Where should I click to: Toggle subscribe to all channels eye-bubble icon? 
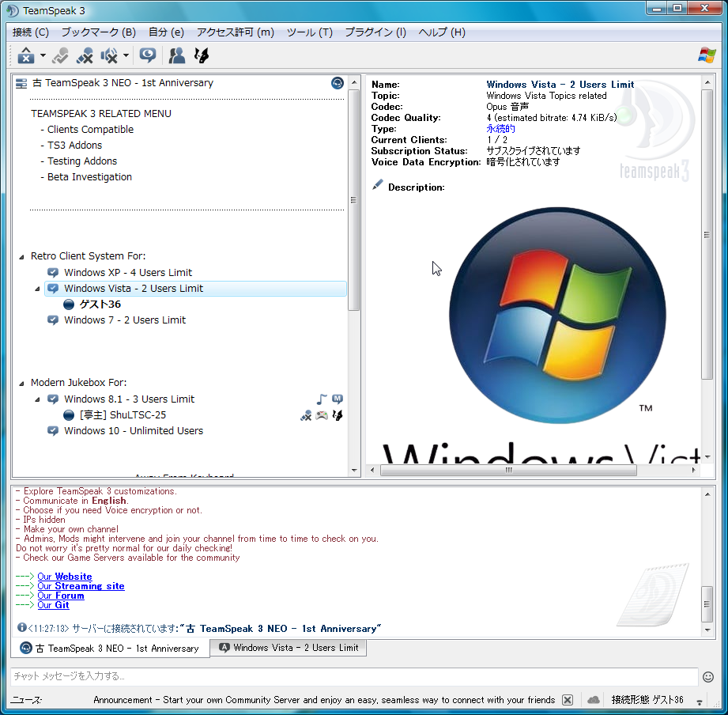[148, 55]
